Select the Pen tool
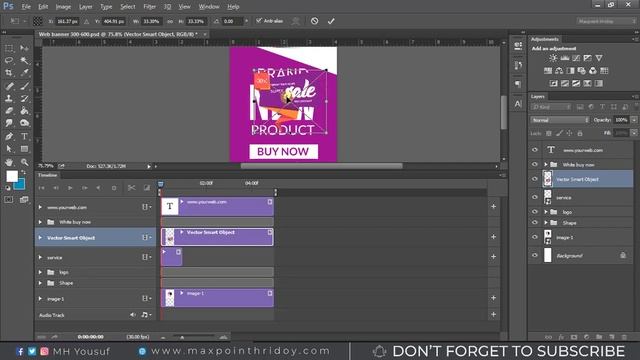 click(x=9, y=136)
